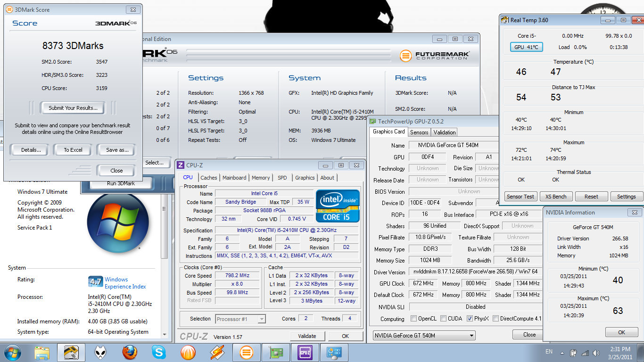Click the Select button in 3DMark06 window
644x362 pixels.
[155, 163]
